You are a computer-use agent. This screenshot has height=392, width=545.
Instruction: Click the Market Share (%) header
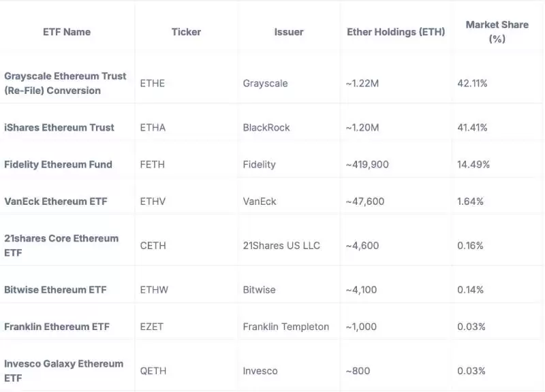click(497, 32)
